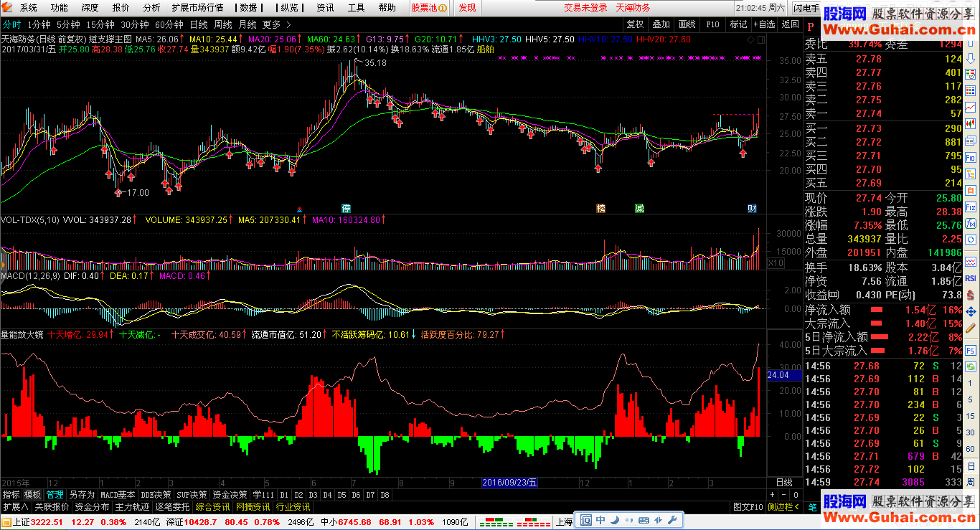
Task: Click the 画线 drawing button
Action: pyautogui.click(x=687, y=24)
